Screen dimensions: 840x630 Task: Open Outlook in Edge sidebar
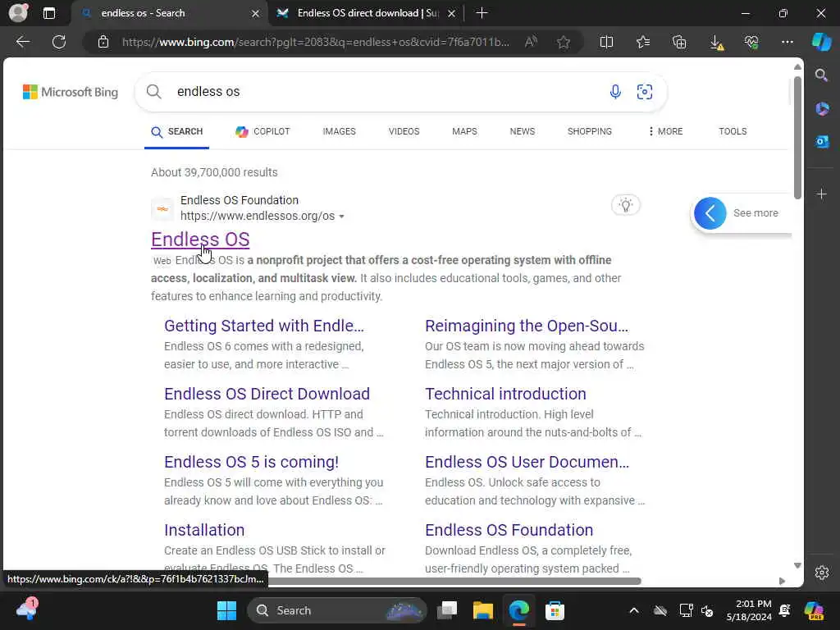(822, 141)
